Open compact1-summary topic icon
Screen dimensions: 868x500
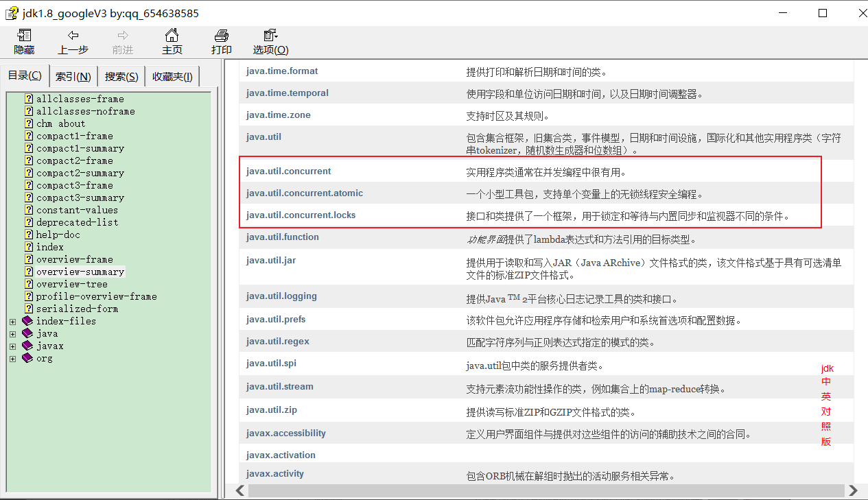click(x=29, y=148)
